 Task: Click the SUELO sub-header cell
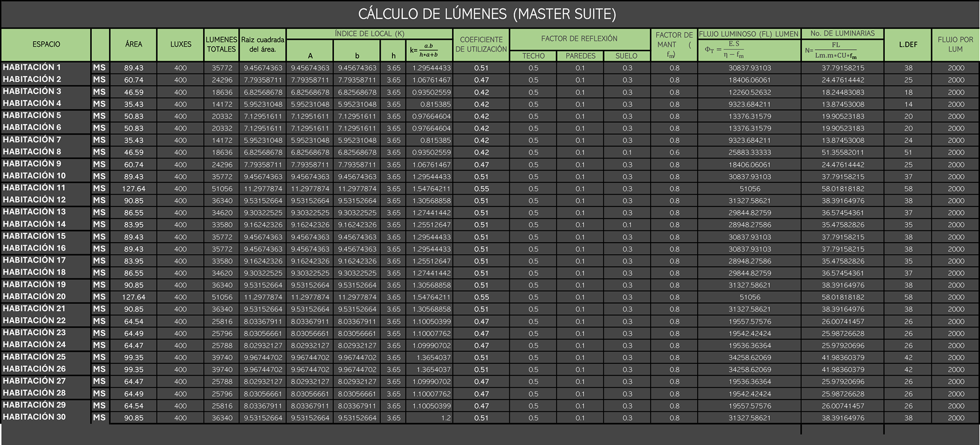(626, 56)
